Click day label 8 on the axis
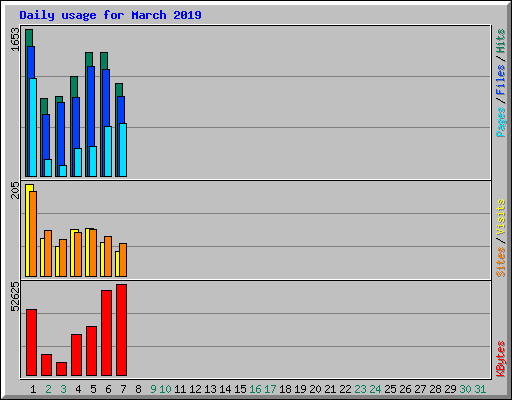The width and height of the screenshot is (512, 400). [138, 389]
